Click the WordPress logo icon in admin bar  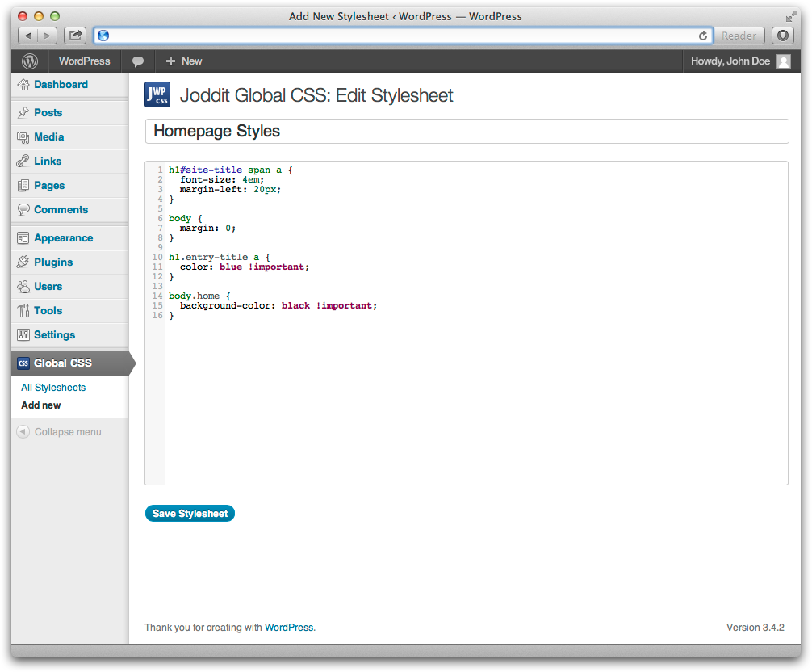(30, 61)
